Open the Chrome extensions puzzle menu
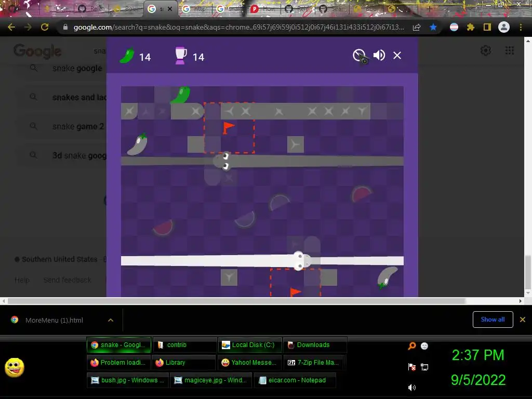 [470, 27]
